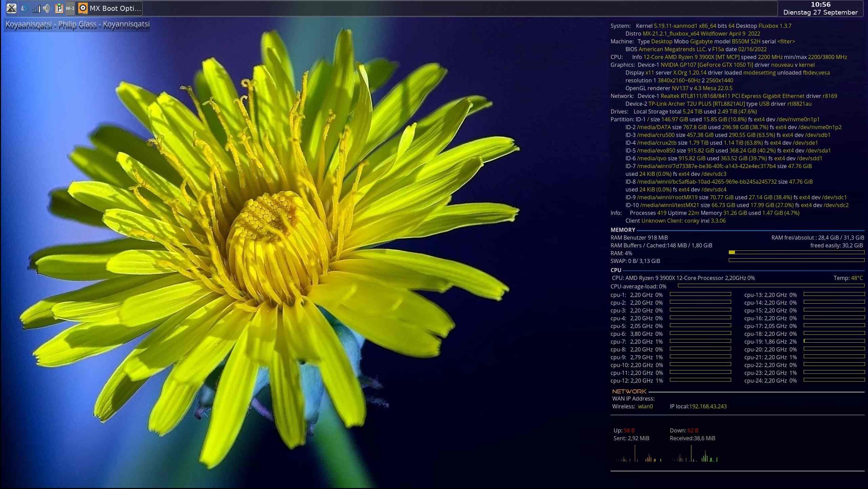
Task: Click the Dienstag 27 September date text
Action: click(820, 12)
